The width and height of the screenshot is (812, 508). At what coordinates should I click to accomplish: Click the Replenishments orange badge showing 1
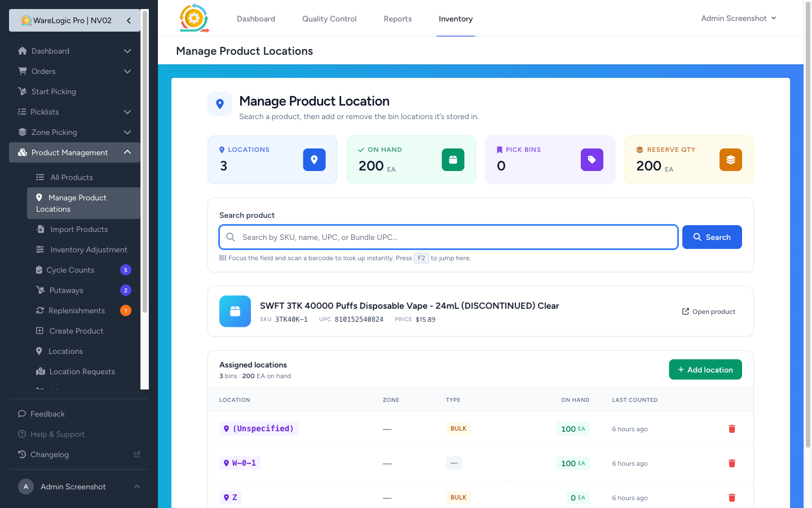[x=126, y=310]
